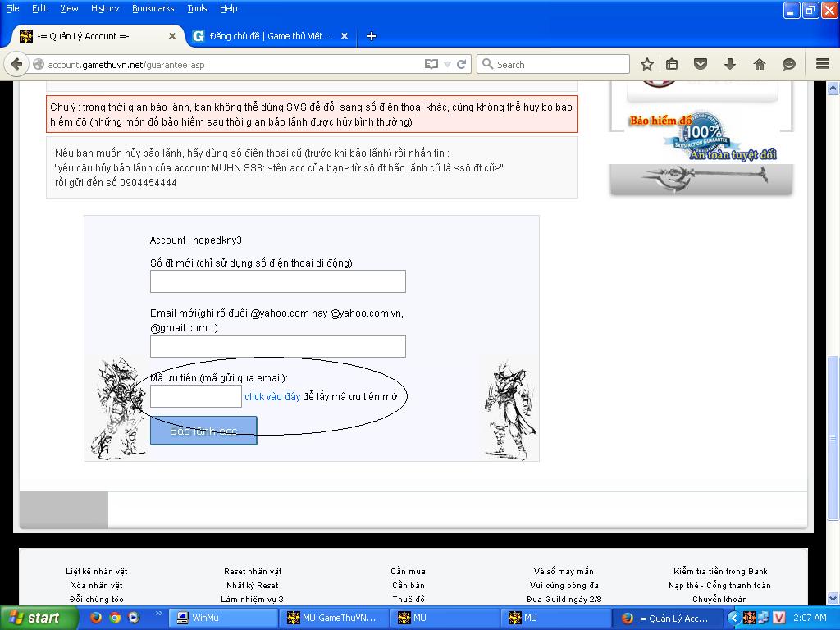Switch to WinMu taskbar window
The width and height of the screenshot is (840, 630).
(224, 619)
